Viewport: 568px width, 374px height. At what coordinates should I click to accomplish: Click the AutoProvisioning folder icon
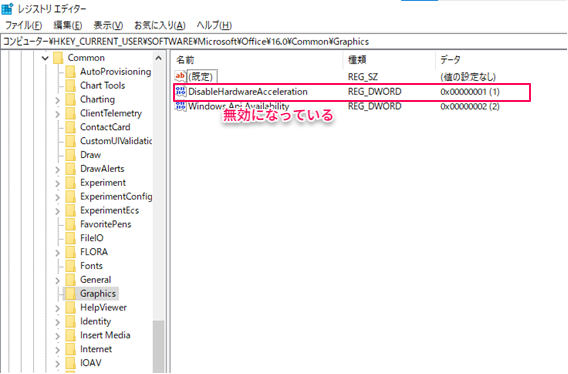tap(71, 71)
